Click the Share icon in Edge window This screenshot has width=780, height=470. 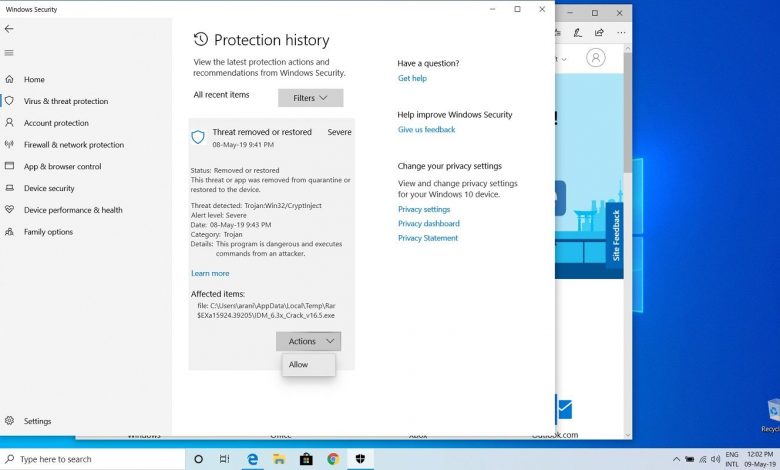pos(599,33)
